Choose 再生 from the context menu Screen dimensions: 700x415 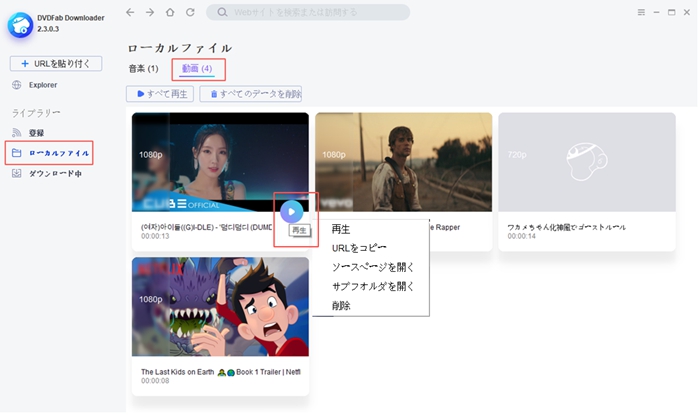tap(341, 229)
